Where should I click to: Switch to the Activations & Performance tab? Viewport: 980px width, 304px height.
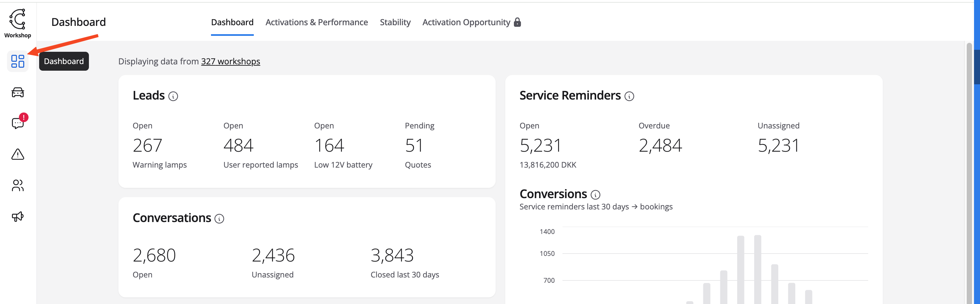pyautogui.click(x=316, y=23)
